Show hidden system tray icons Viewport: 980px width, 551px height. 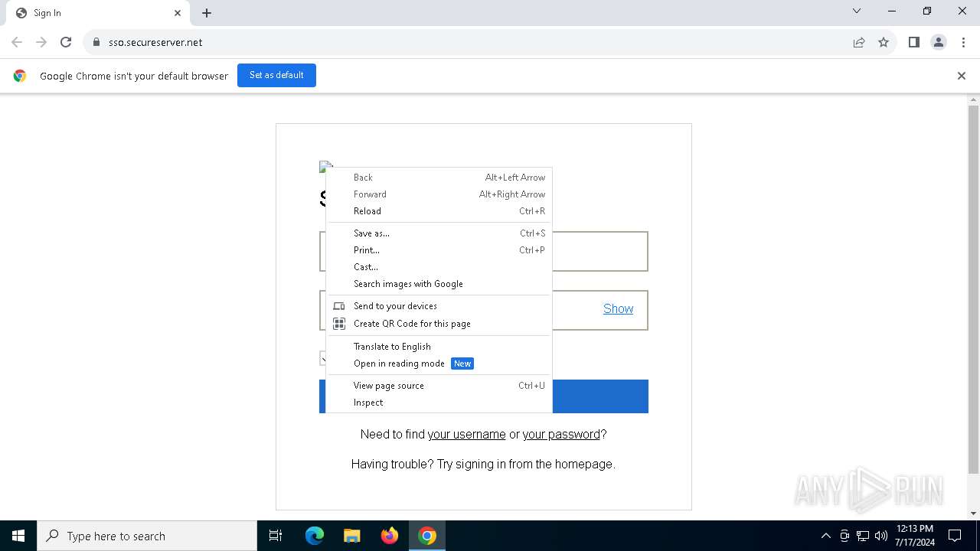(825, 536)
